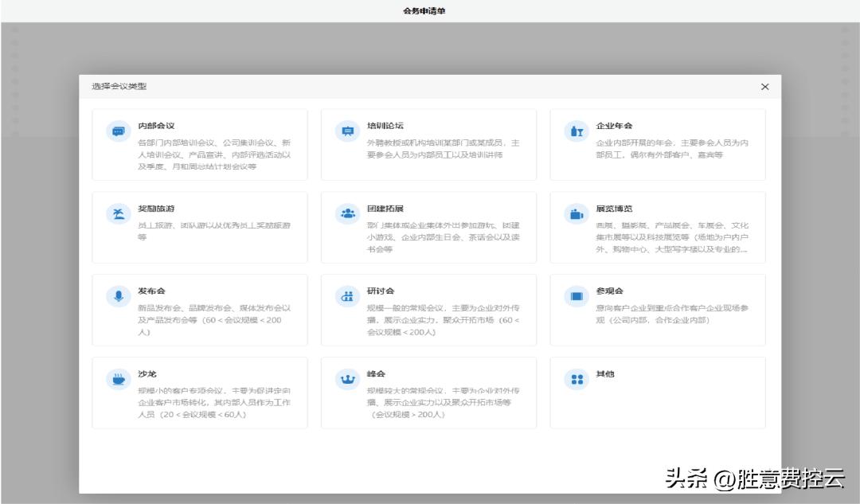The width and height of the screenshot is (860, 504).
Task: Select the podium chart icon for 研讨会
Action: pos(347,295)
